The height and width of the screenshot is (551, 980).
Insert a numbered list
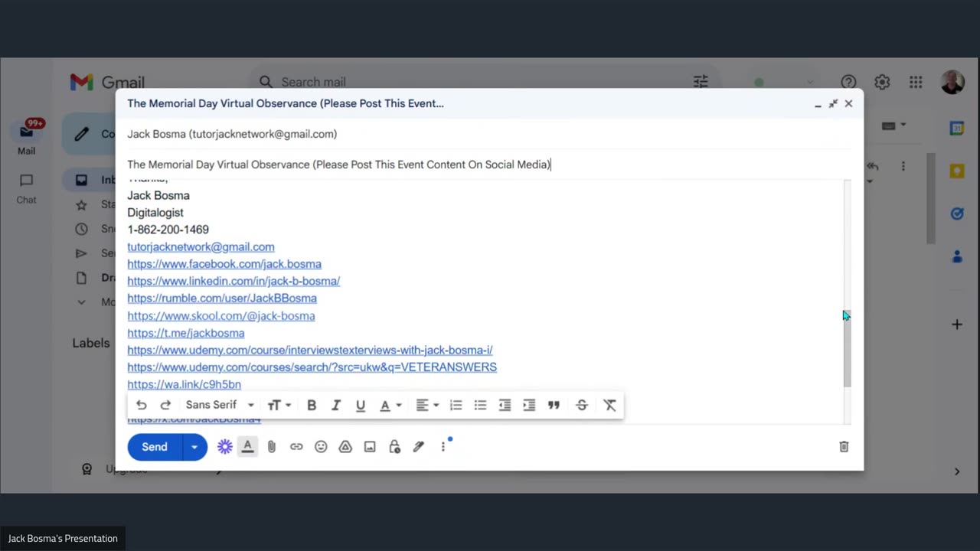coord(456,406)
